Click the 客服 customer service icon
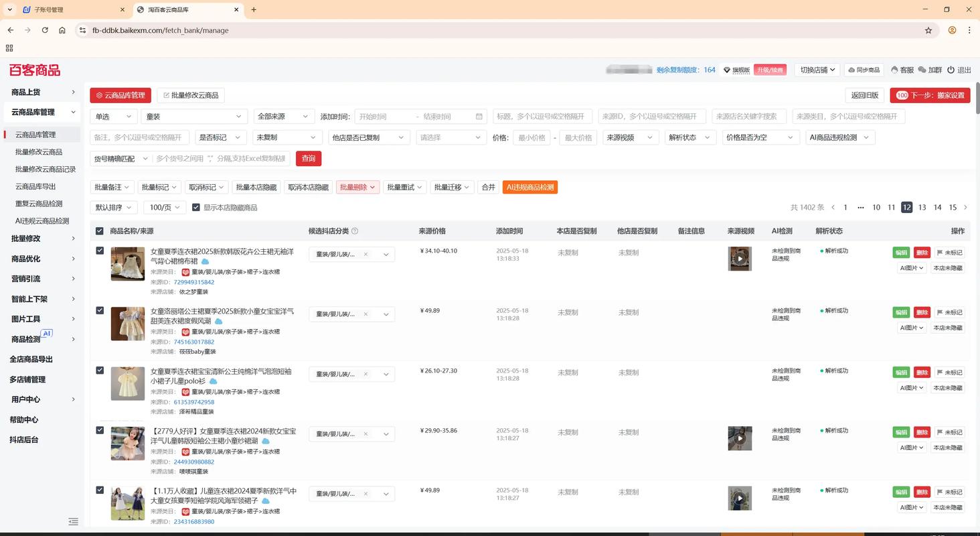980x536 pixels. pyautogui.click(x=894, y=70)
